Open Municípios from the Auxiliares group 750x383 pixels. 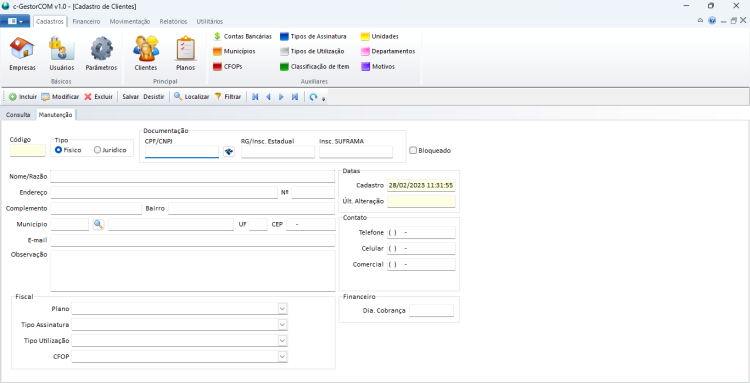[234, 51]
